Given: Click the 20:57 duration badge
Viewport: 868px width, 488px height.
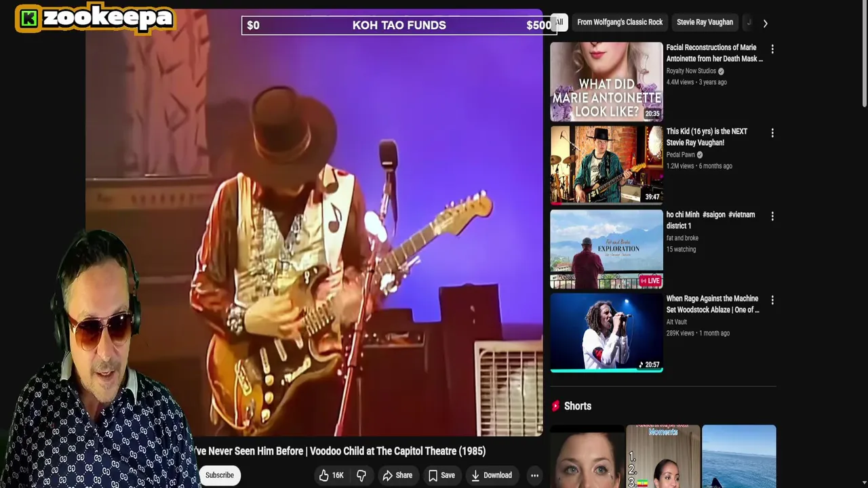Looking at the screenshot, I should [x=650, y=365].
